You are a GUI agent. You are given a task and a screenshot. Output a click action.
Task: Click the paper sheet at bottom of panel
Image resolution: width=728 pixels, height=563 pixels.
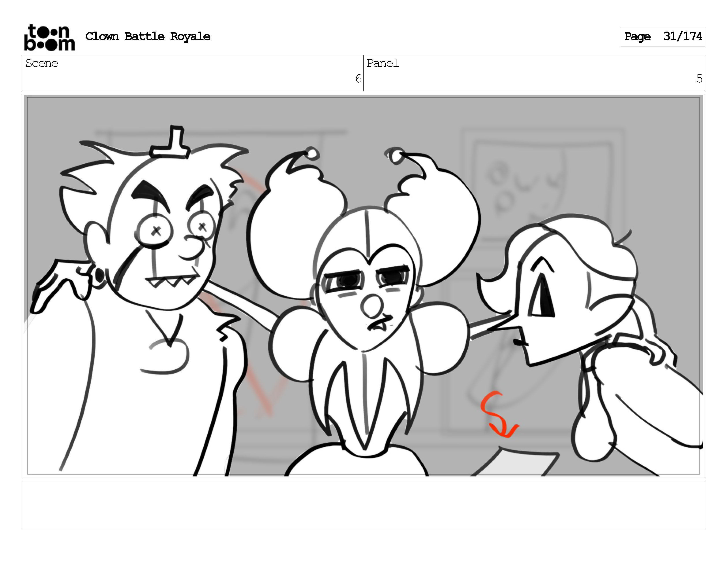[x=515, y=464]
